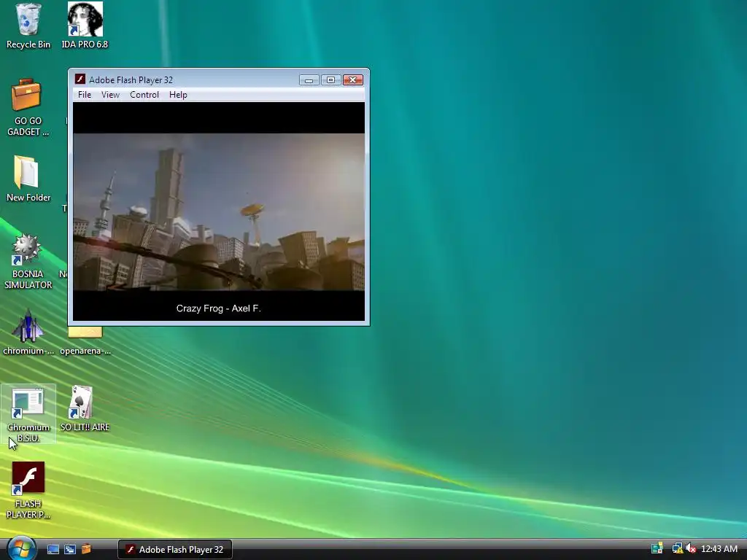
Task: Close the Adobe Flash Player 32 window
Action: (x=353, y=80)
